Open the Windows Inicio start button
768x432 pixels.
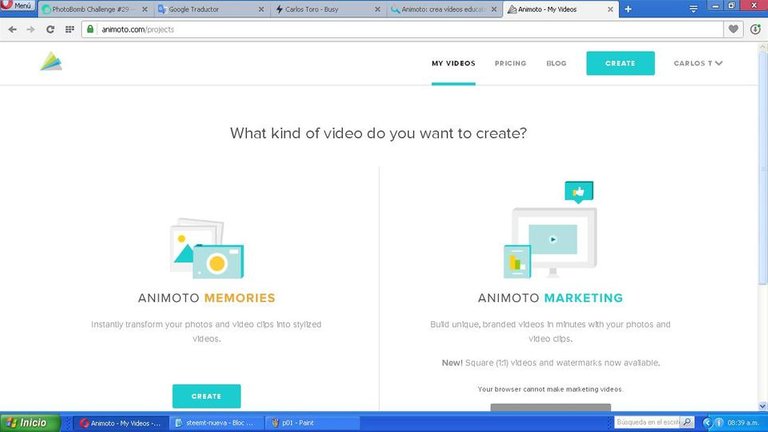[30, 423]
